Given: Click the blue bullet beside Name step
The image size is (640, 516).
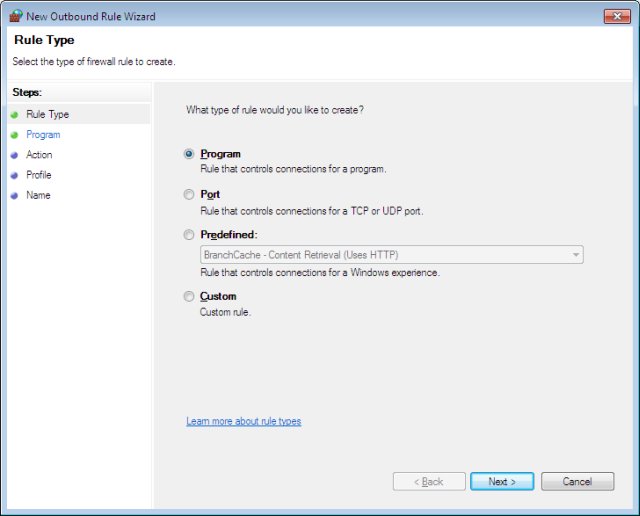Looking at the screenshot, I should point(14,195).
